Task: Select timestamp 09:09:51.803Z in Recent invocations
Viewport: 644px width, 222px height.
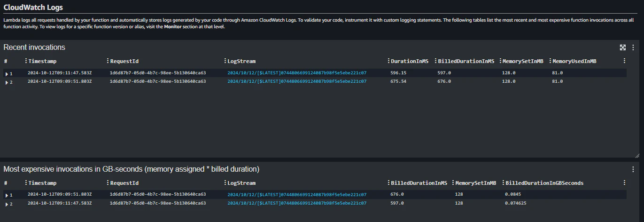Action: 60,81
